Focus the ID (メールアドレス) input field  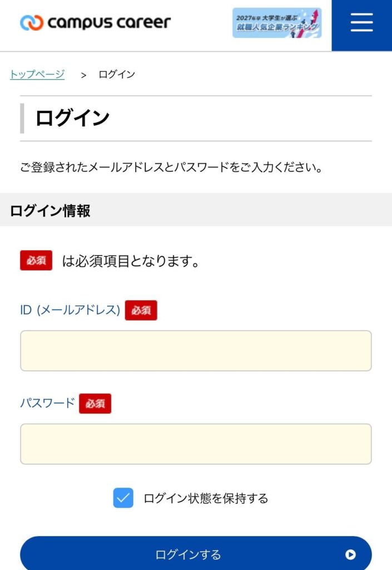click(196, 351)
